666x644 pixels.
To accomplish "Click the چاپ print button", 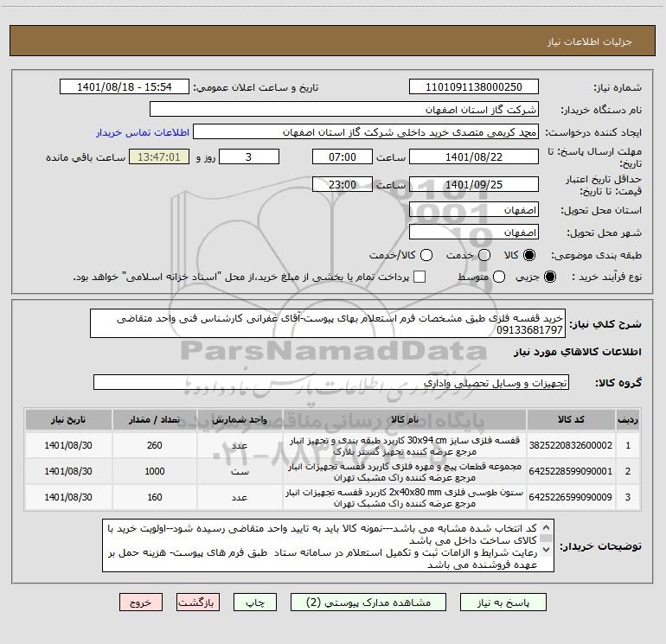I will pos(255,603).
